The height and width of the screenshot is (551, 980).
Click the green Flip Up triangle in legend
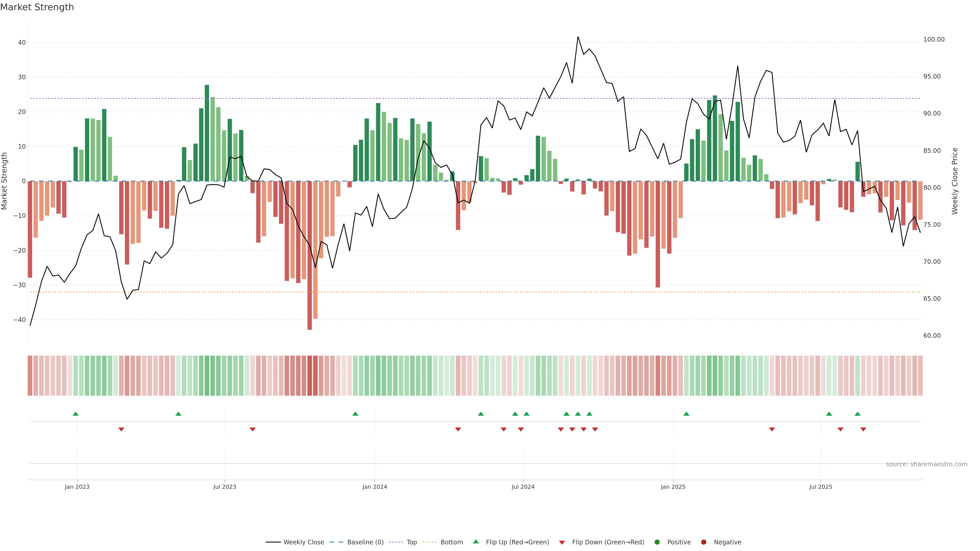click(475, 542)
